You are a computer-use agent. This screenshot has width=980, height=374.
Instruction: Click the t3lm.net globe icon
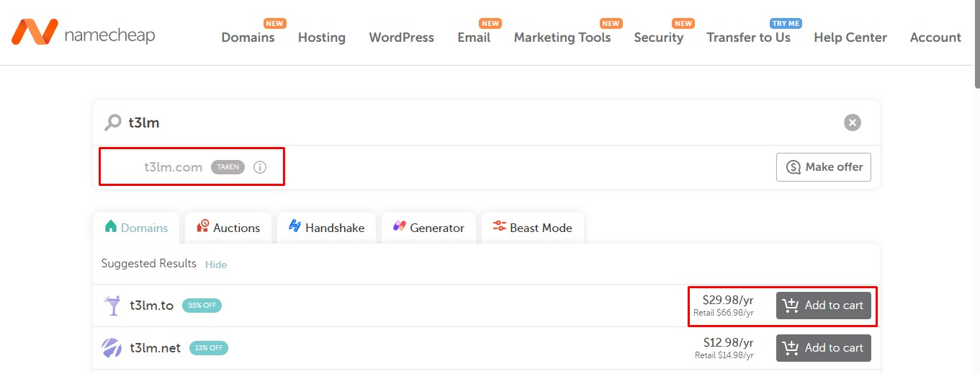pos(112,348)
